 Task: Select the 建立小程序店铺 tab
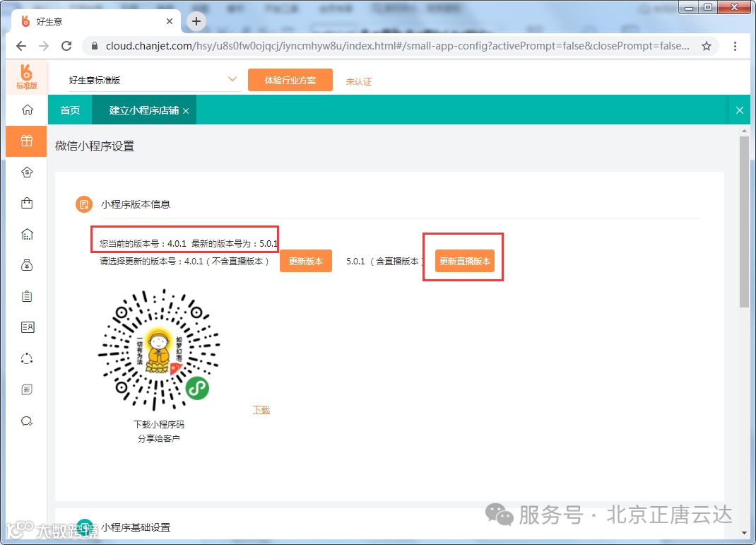[143, 110]
